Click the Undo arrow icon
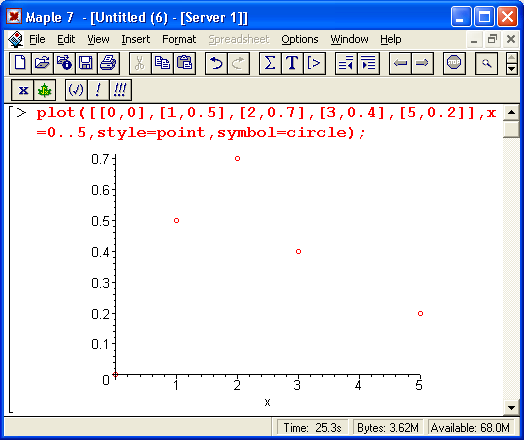Image resolution: width=524 pixels, height=440 pixels. [216, 63]
